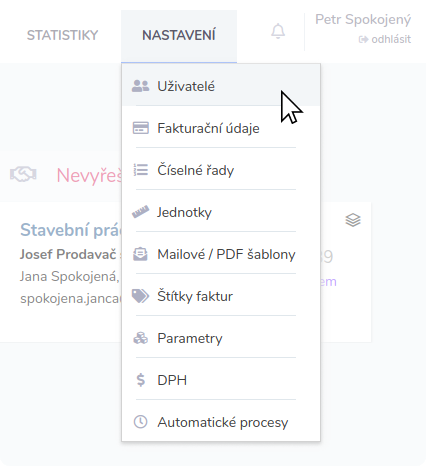This screenshot has height=466, width=426.
Task: Collapse the NASTAVENÍ dropdown menu
Action: (x=179, y=36)
